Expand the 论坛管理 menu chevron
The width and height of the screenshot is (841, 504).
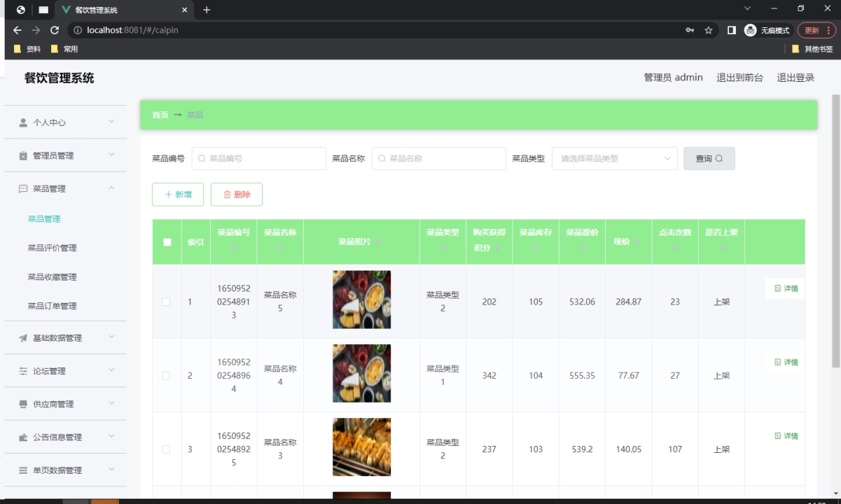111,370
